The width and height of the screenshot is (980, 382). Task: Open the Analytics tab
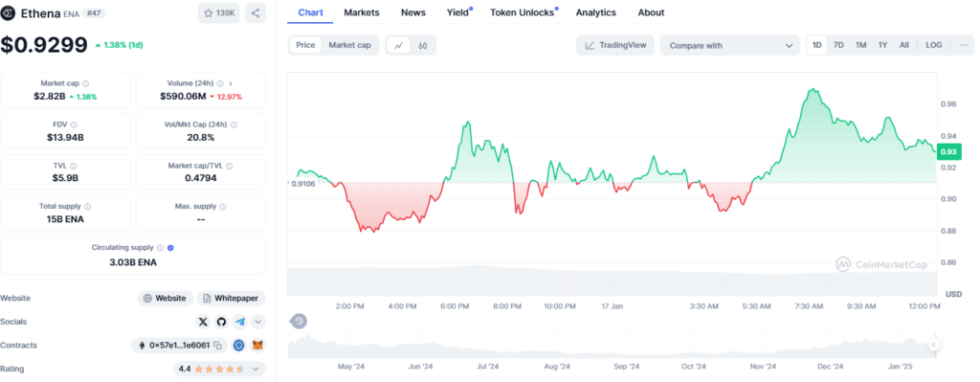pos(595,12)
